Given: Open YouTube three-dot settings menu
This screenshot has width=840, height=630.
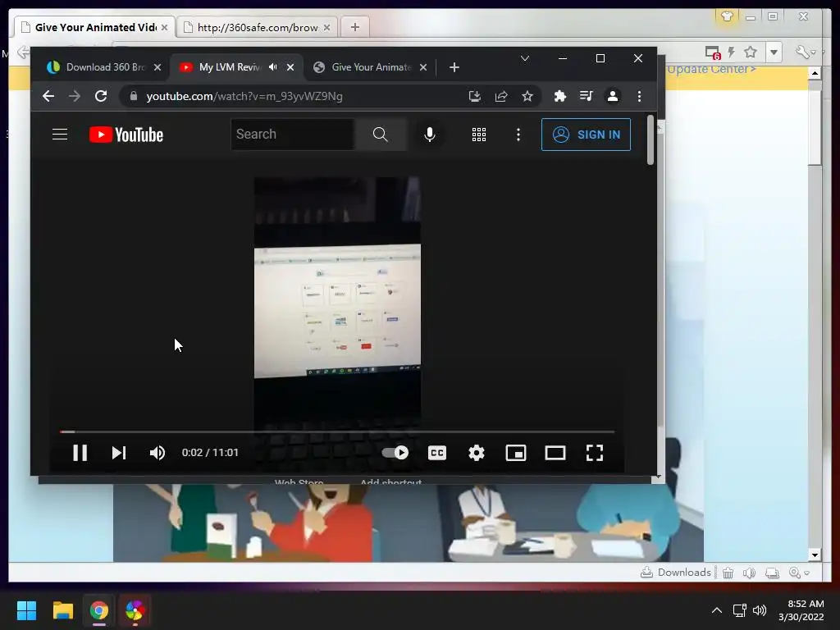Looking at the screenshot, I should click(518, 135).
